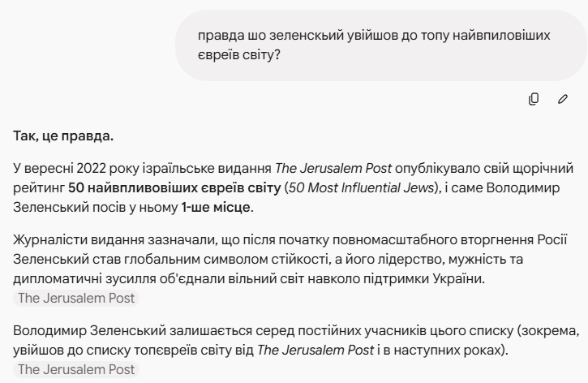
Task: Click the user question message bubble
Action: [x=381, y=45]
